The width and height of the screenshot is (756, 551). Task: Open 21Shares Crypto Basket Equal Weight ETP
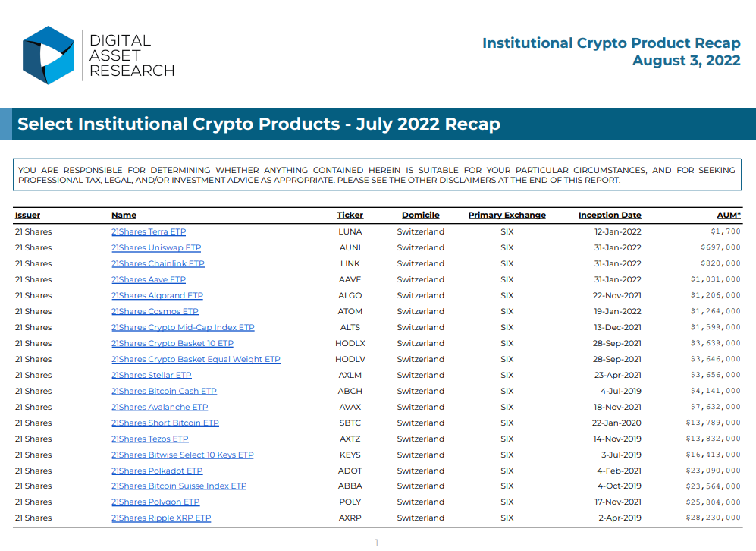click(196, 359)
